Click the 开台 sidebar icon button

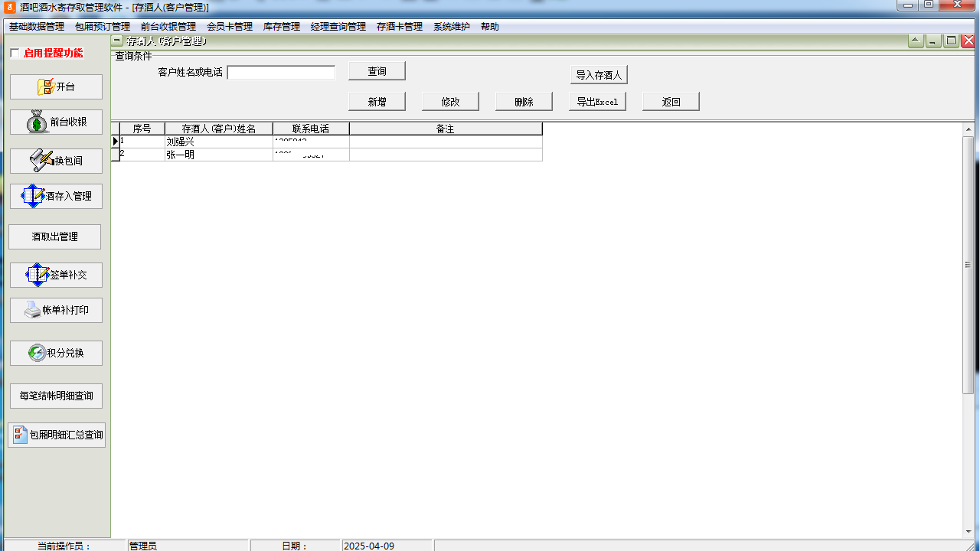click(x=47, y=87)
